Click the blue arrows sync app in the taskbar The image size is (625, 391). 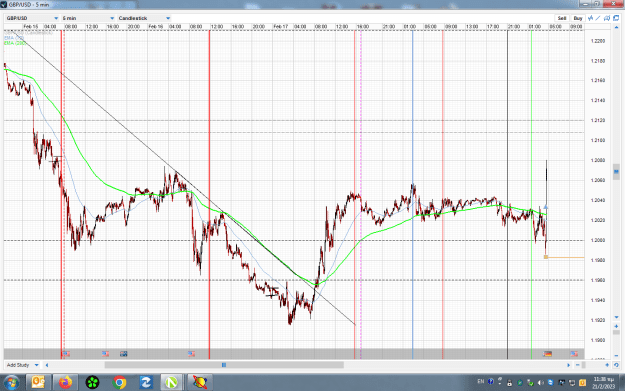[146, 383]
